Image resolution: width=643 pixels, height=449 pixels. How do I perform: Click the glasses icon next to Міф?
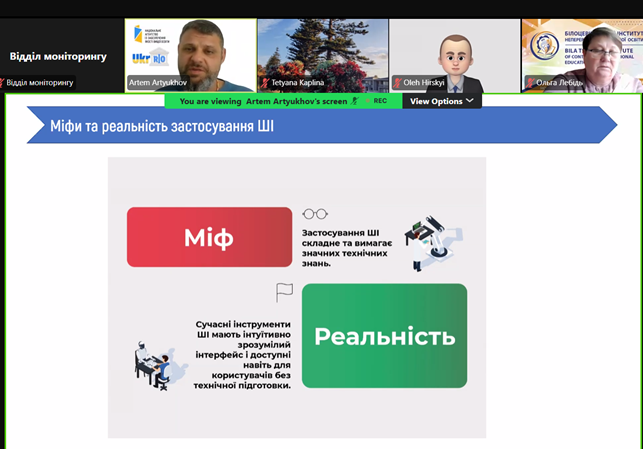pyautogui.click(x=315, y=213)
